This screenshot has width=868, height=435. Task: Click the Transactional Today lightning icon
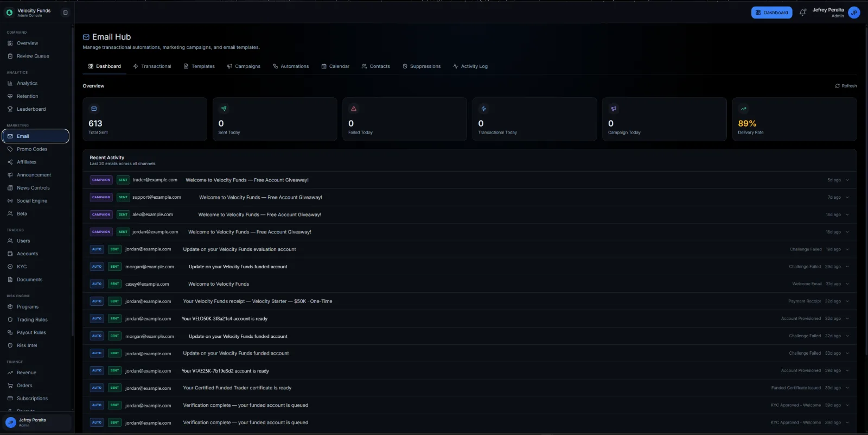coord(483,109)
